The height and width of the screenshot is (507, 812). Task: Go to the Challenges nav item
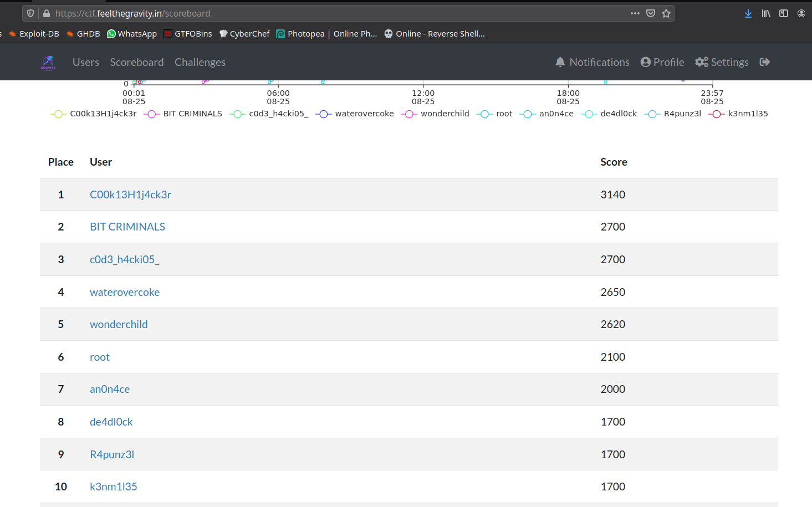[200, 62]
